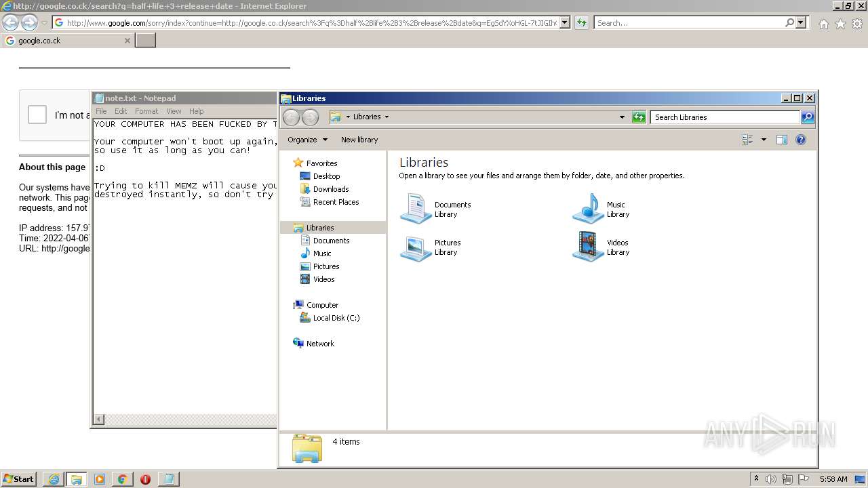Tick the I'm not a robot checkbox

click(x=37, y=115)
